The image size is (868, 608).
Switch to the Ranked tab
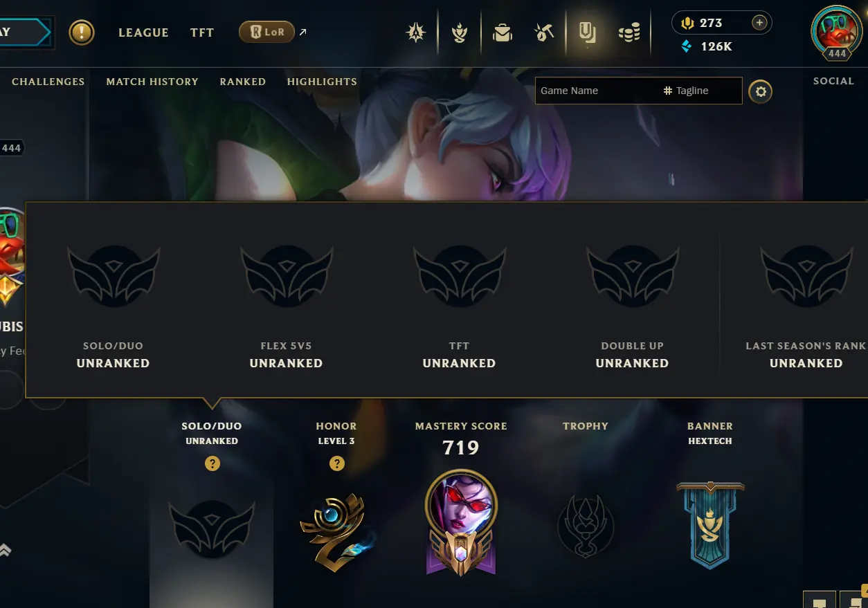click(x=243, y=82)
